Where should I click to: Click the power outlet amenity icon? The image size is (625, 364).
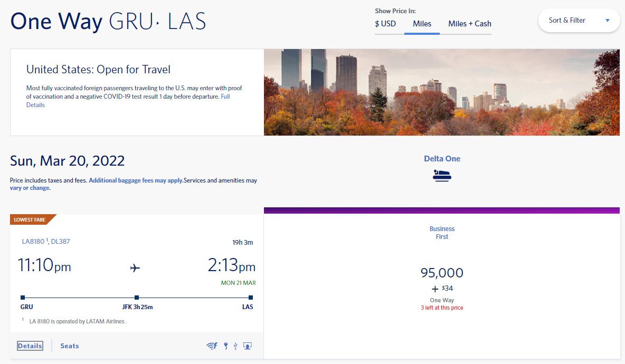[226, 346]
